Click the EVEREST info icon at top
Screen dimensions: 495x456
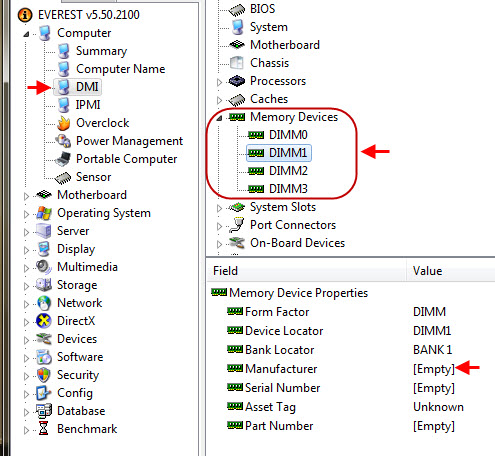tap(25, 15)
